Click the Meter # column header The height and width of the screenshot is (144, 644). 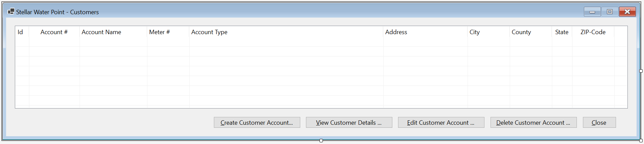point(168,32)
